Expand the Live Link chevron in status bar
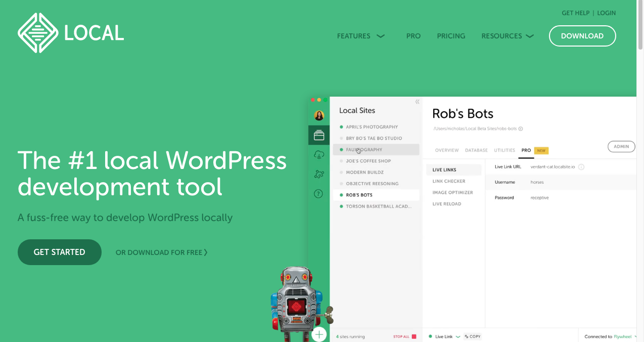Viewport: 644px width, 342px height. (458, 336)
